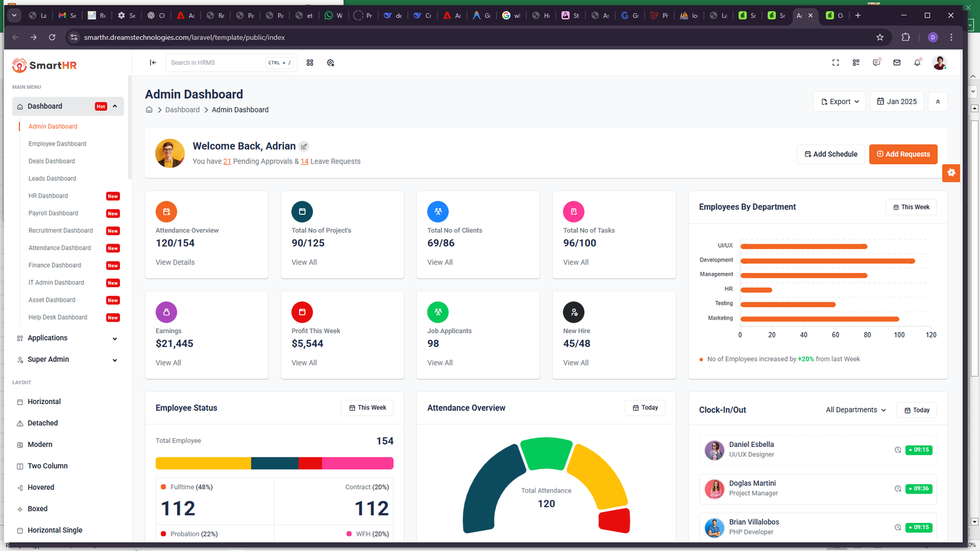Expand the Super Admin sidebar menu
The width and height of the screenshot is (980, 551).
tap(115, 360)
